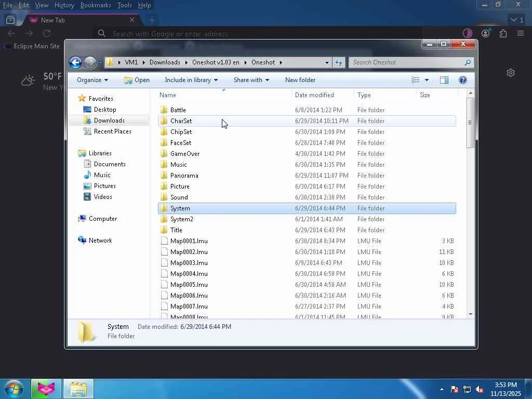Toggle the preview pane icon
532x399 pixels.
pos(444,80)
